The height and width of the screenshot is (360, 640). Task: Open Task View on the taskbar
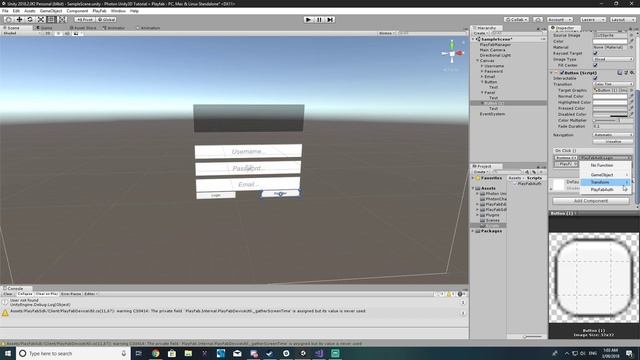[x=138, y=353]
